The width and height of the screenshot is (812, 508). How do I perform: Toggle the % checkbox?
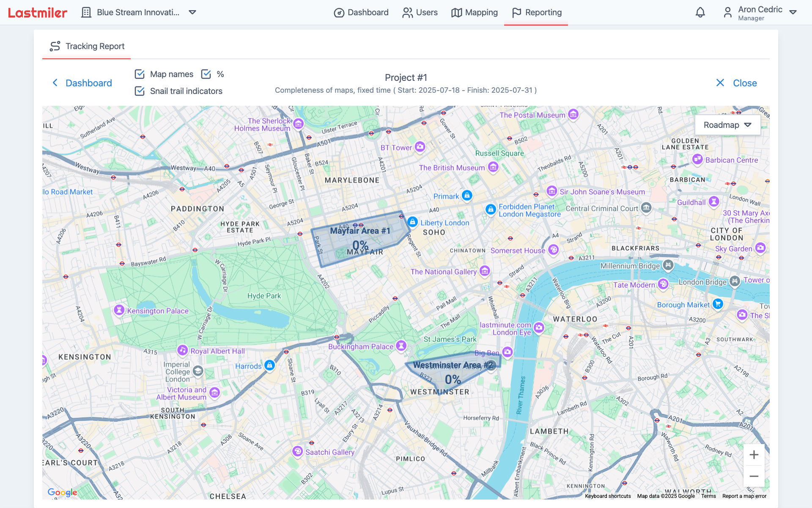pos(206,74)
